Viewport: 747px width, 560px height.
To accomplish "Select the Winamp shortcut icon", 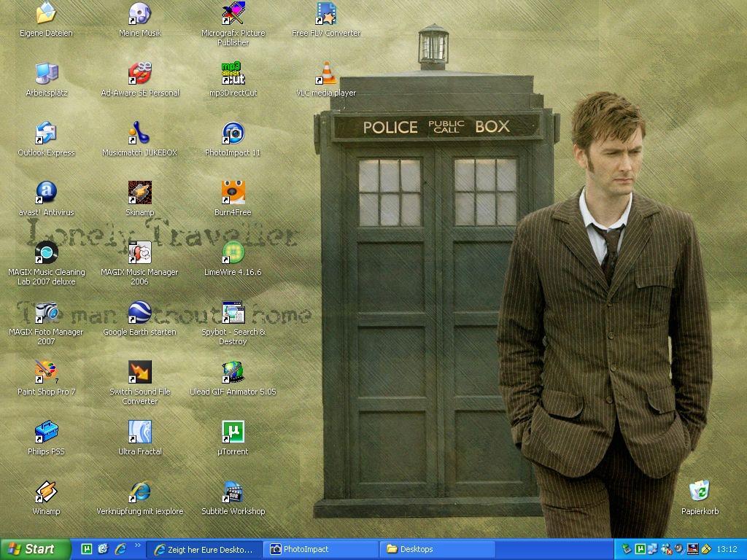I will pos(46,492).
